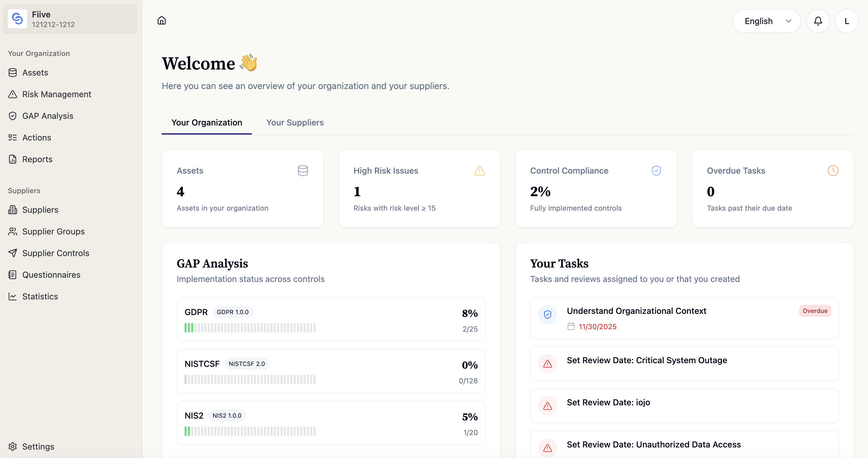Open the Understand Organizational Context task
Viewport: 868px width, 458px height.
pyautogui.click(x=636, y=311)
